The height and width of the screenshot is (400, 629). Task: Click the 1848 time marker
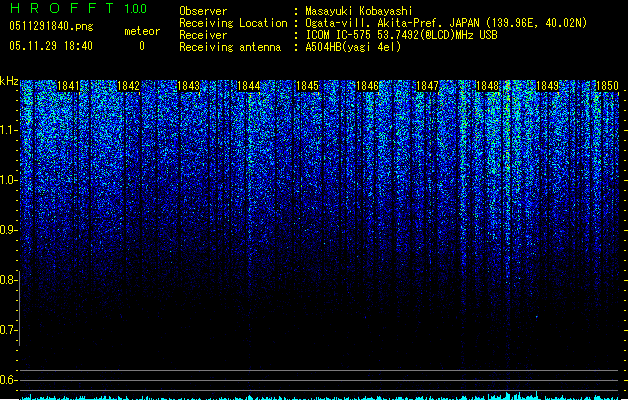(487, 86)
